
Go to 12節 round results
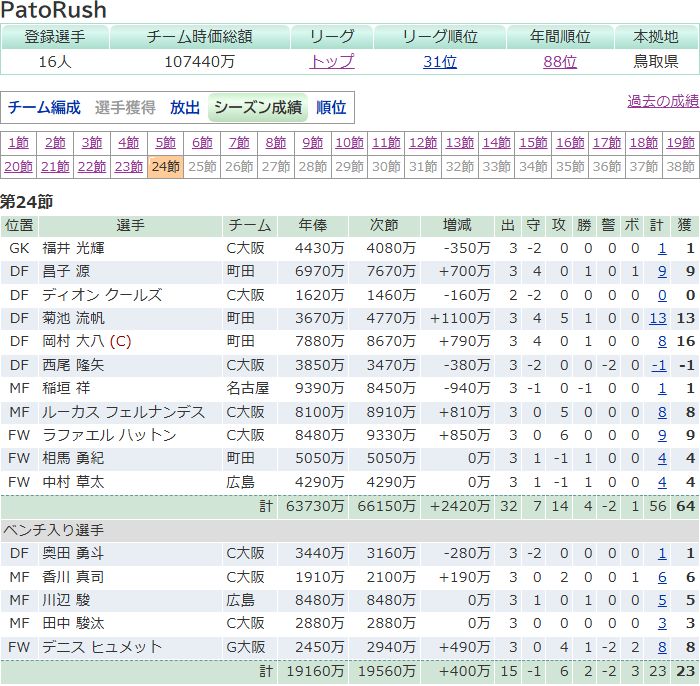click(x=423, y=143)
